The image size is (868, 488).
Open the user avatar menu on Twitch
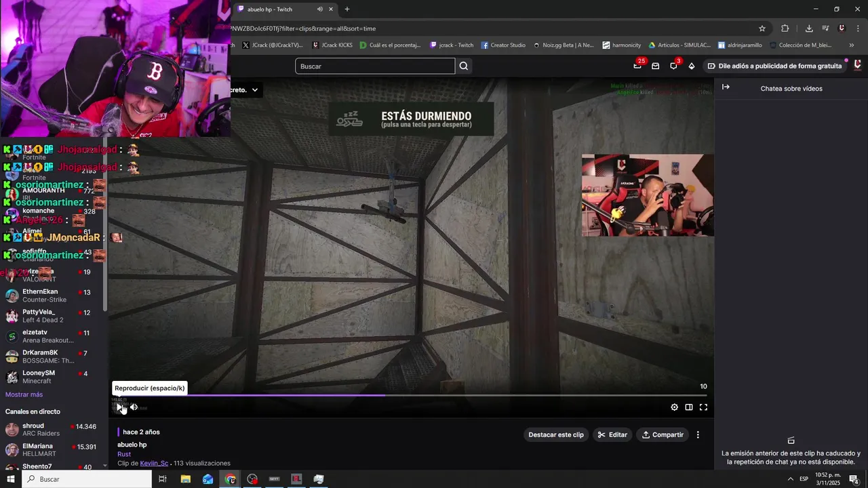pos(858,65)
